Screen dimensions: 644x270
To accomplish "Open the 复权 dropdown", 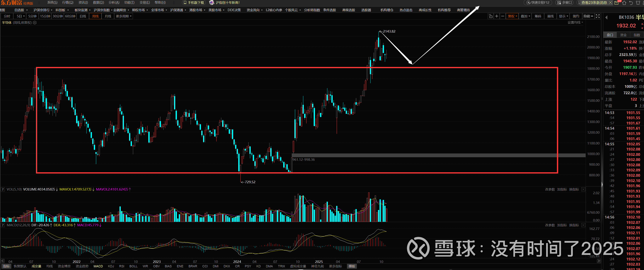I will 512,16.
